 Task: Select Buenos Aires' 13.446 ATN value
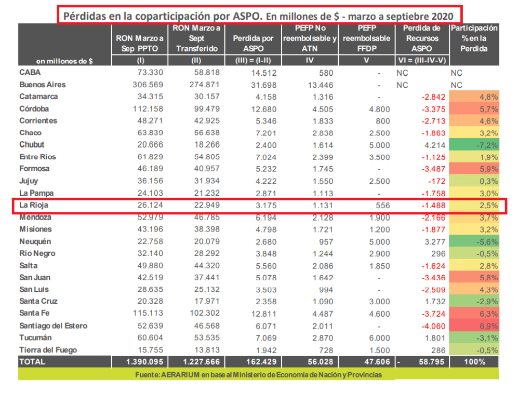321,85
